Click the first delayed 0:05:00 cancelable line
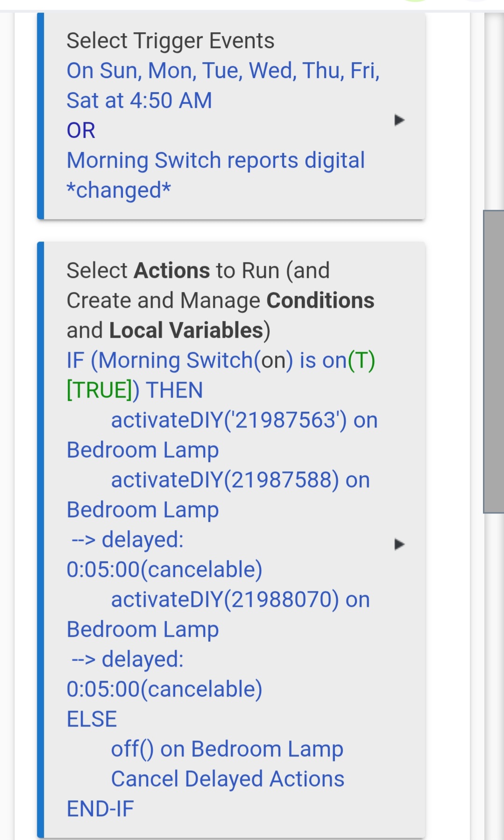Viewport: 504px width, 840px height. pos(164,569)
